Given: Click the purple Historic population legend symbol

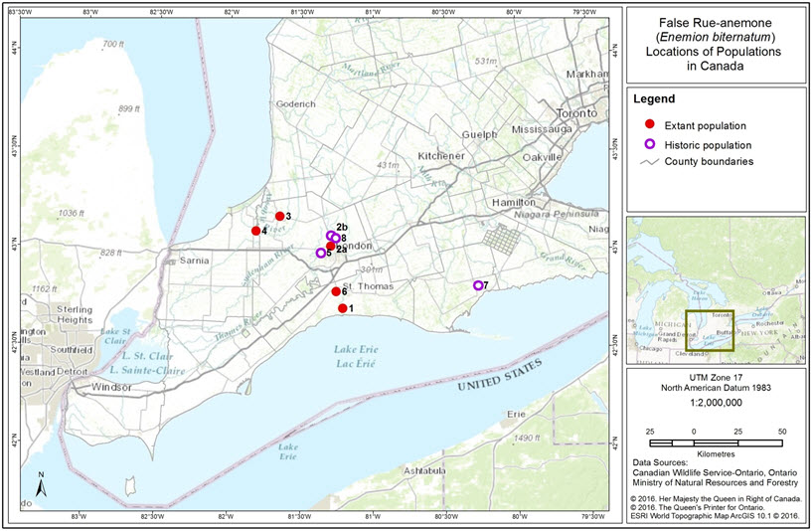Looking at the screenshot, I should pyautogui.click(x=650, y=144).
